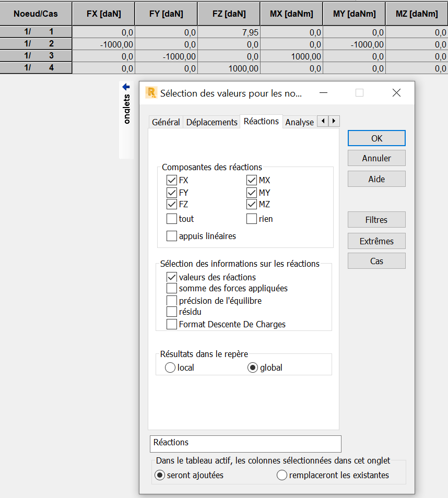Click MX cell 1000,00 in case 3

291,56
